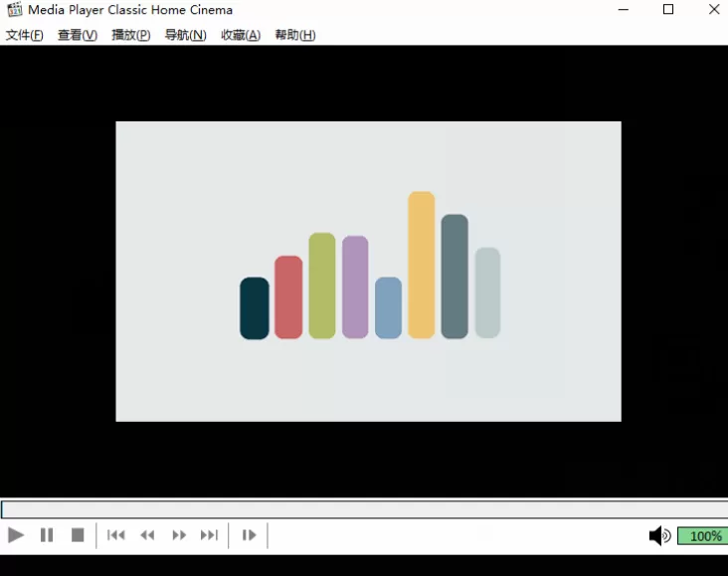Click the Media Player Classic title bar icon
This screenshot has height=576, width=728.
point(14,10)
